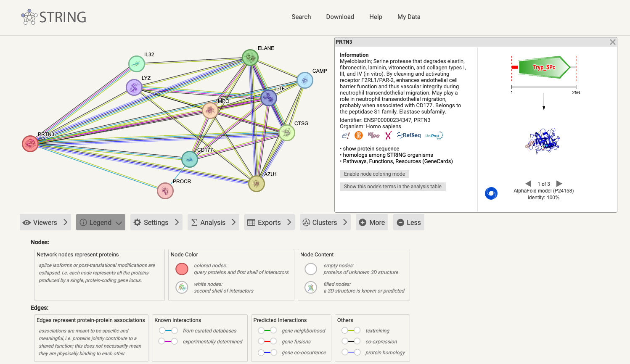Show next structure with the right arrow
Image resolution: width=630 pixels, height=364 pixels.
(559, 184)
